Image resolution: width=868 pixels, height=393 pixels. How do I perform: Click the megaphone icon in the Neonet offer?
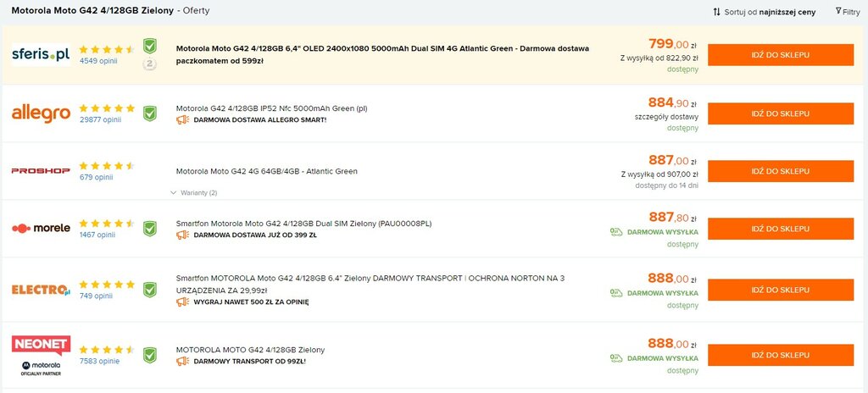[x=183, y=362]
